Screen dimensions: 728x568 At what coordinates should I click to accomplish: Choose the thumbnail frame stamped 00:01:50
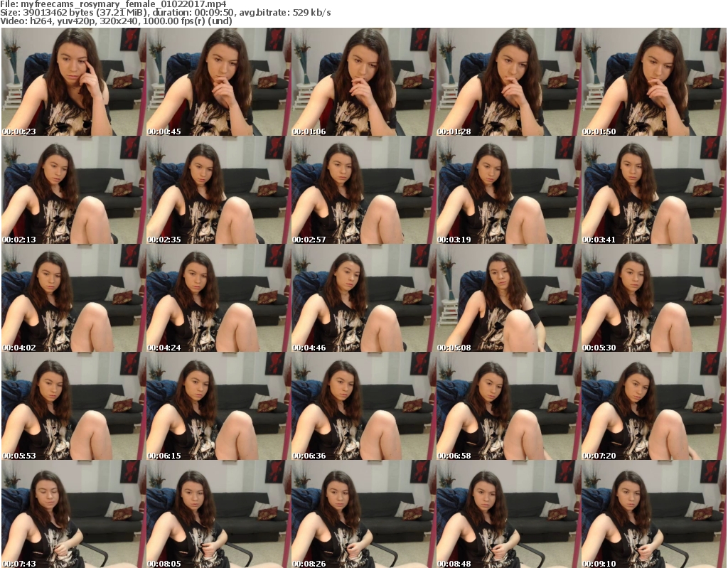point(653,82)
